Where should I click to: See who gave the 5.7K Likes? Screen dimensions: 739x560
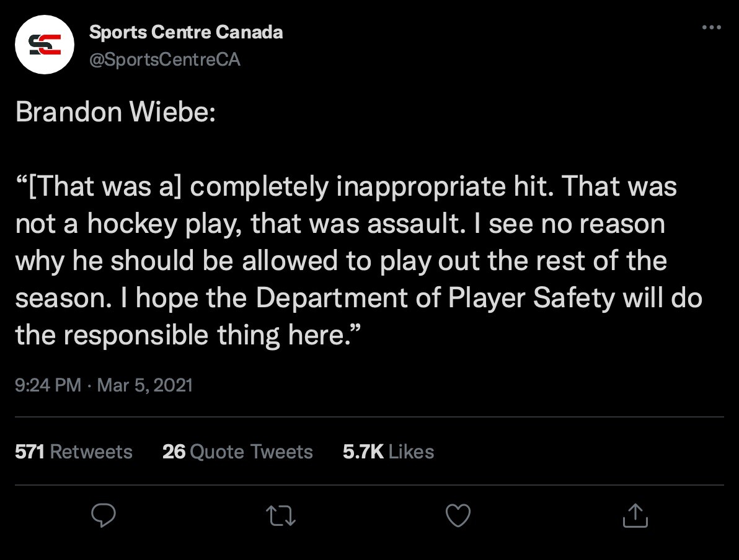point(388,452)
